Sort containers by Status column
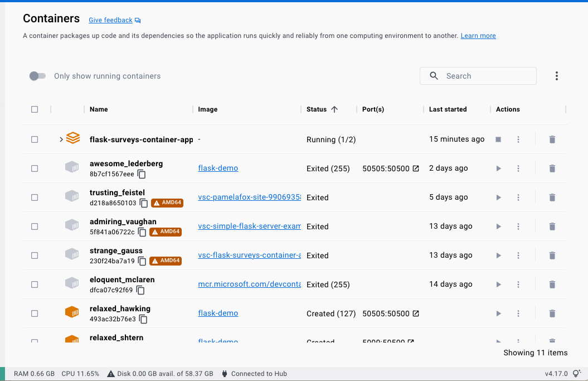The height and width of the screenshot is (381, 588). 316,109
